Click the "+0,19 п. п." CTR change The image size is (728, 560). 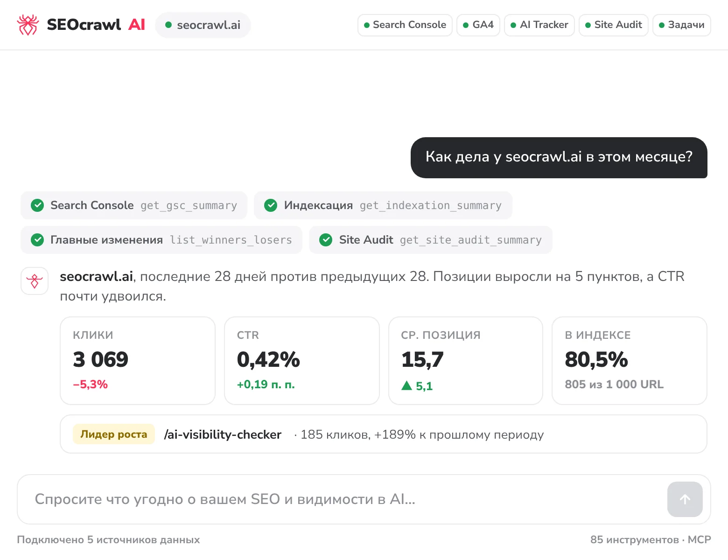266,385
